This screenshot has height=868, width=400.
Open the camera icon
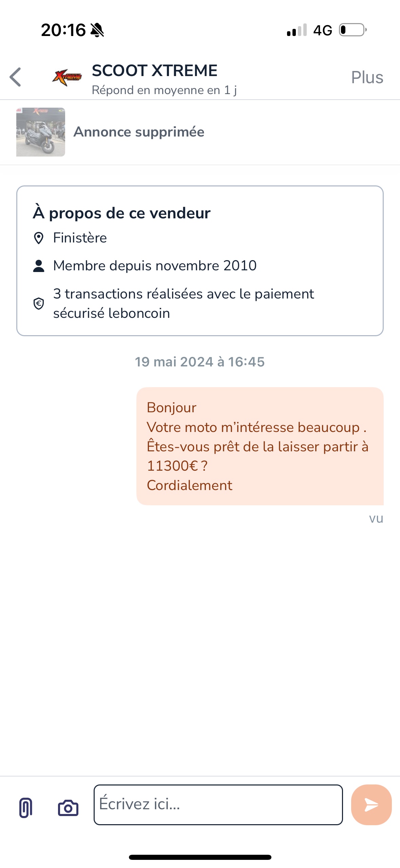68,808
